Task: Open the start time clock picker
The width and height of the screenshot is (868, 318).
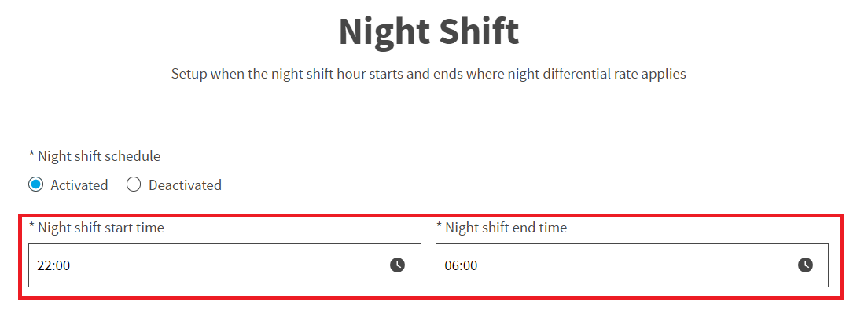Action: tap(398, 265)
